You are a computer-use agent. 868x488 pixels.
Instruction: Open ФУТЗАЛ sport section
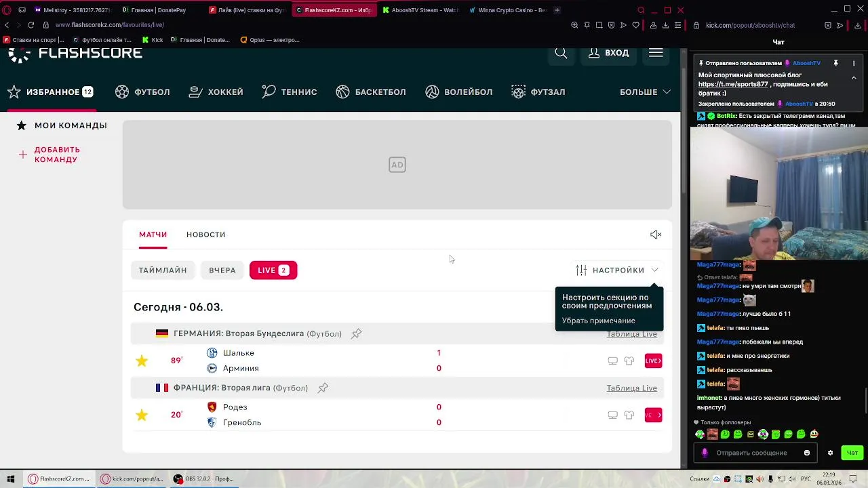[x=538, y=92]
